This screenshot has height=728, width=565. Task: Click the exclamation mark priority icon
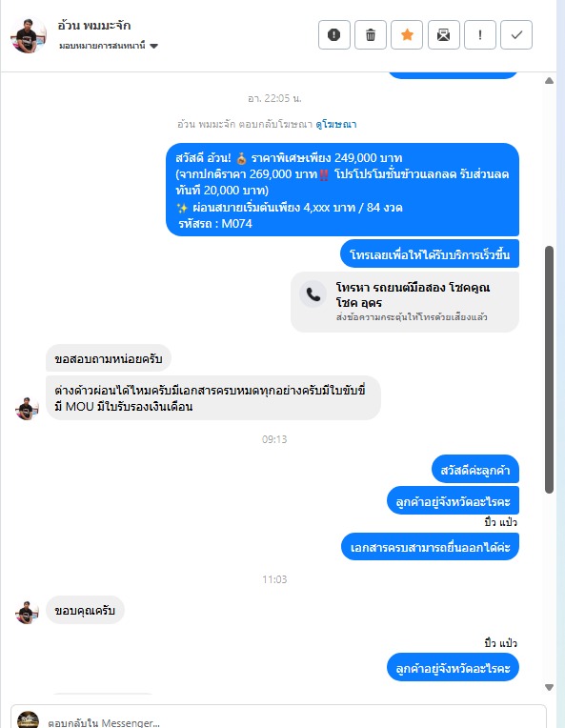(x=480, y=35)
